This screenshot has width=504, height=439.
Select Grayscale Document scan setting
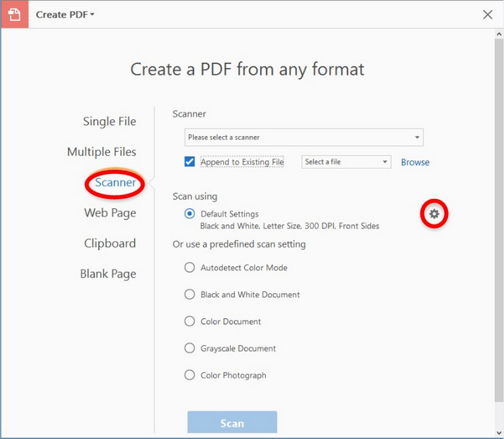click(x=190, y=347)
